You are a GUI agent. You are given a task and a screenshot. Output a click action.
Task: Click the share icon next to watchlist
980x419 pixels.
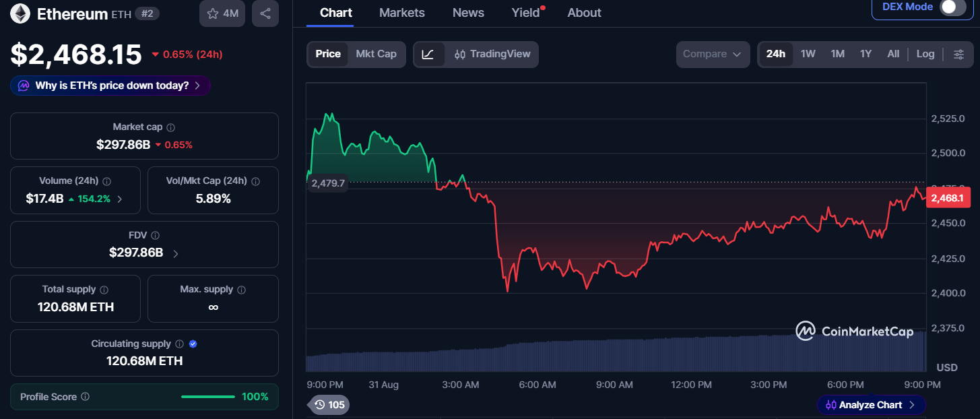(265, 13)
